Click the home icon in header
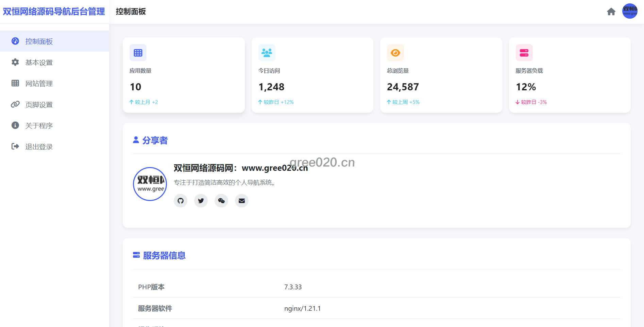This screenshot has width=644, height=327. [611, 12]
